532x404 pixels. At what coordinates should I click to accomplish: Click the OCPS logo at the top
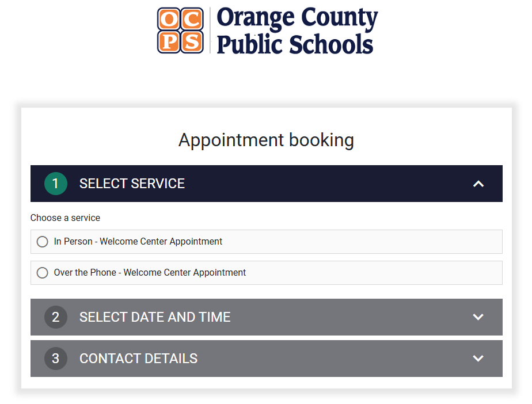(266, 30)
